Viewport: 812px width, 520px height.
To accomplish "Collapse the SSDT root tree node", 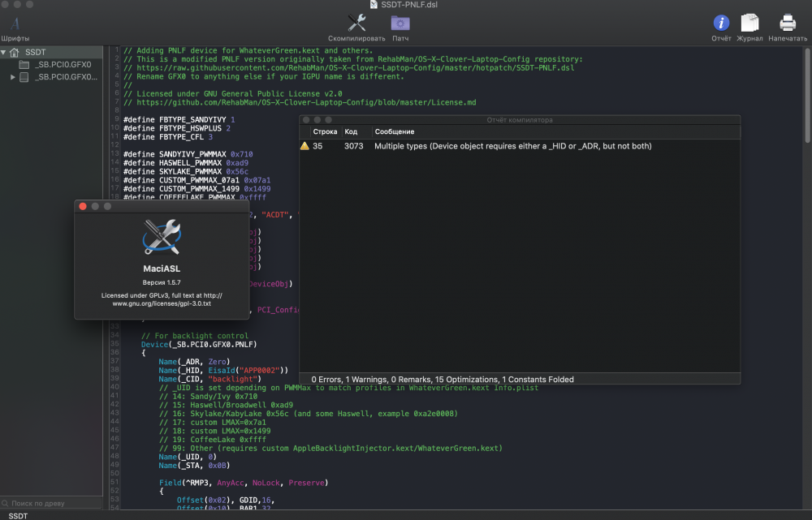I will pos(3,52).
